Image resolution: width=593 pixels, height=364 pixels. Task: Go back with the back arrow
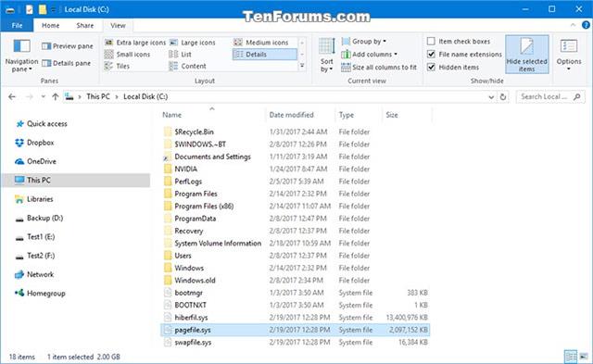pyautogui.click(x=12, y=96)
